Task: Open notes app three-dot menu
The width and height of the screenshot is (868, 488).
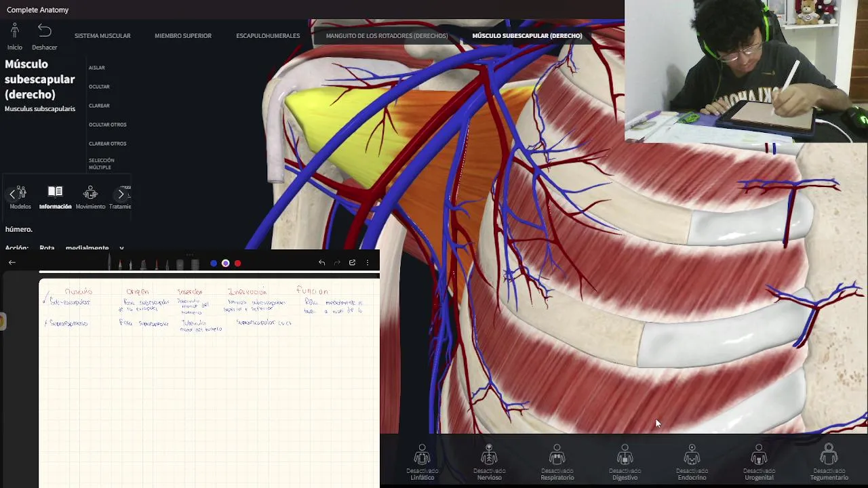Action: coord(368,262)
